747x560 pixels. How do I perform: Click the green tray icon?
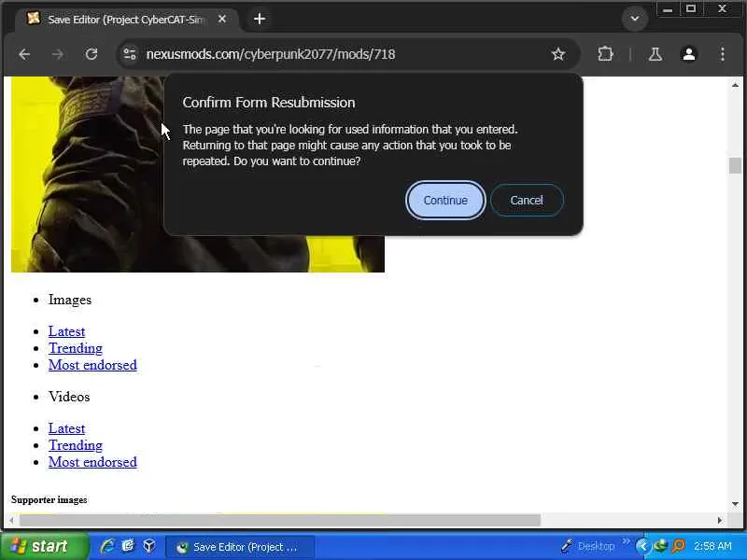[x=660, y=546]
